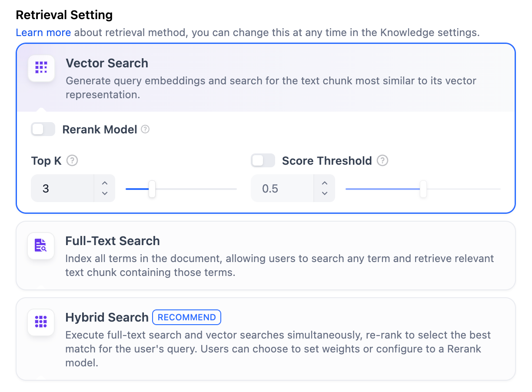Decrease the Top K value

[x=105, y=193]
